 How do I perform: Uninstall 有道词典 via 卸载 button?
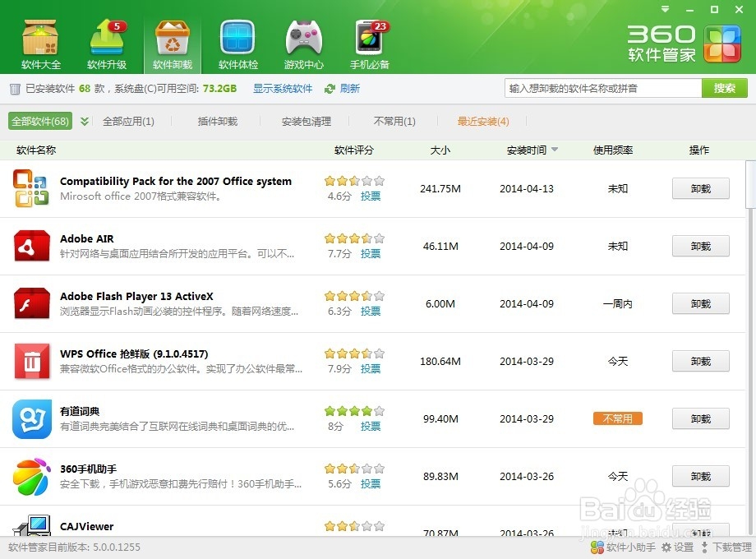tap(701, 418)
